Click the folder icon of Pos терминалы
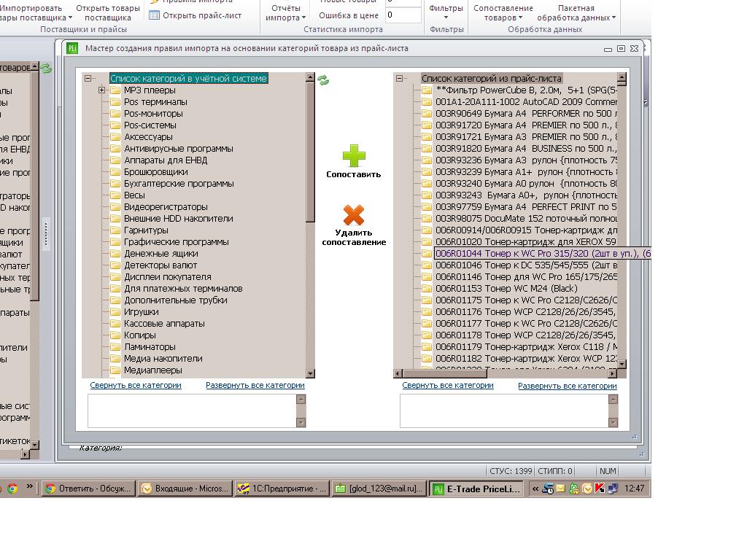The height and width of the screenshot is (560, 747). pos(115,102)
